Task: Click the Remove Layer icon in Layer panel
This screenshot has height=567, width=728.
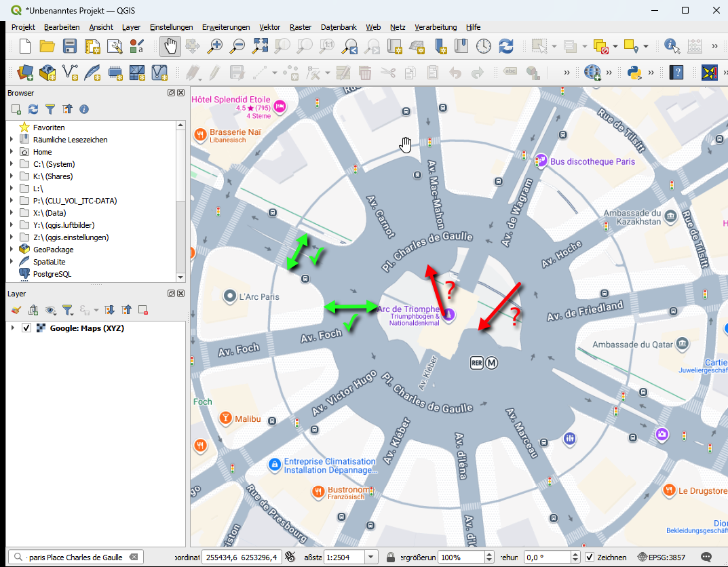Action: (x=143, y=310)
